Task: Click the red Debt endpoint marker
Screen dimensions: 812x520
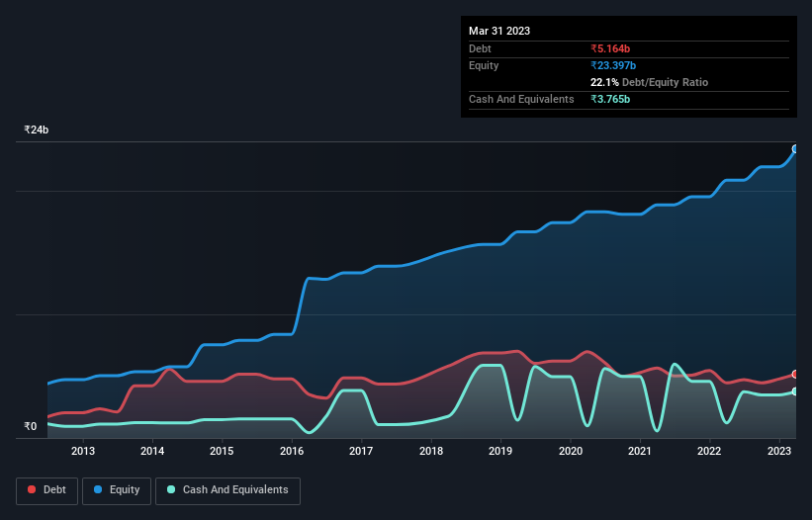Action: click(795, 374)
